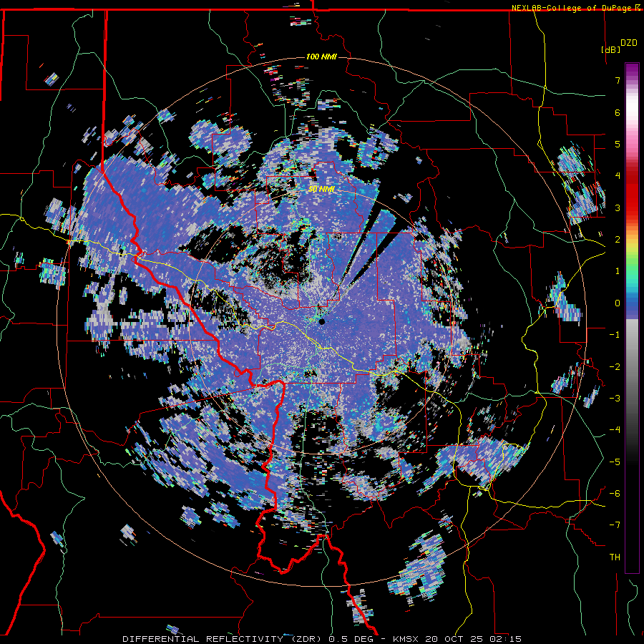Click the ZDR color scale bar
This screenshot has height=644, width=644.
[x=632, y=318]
